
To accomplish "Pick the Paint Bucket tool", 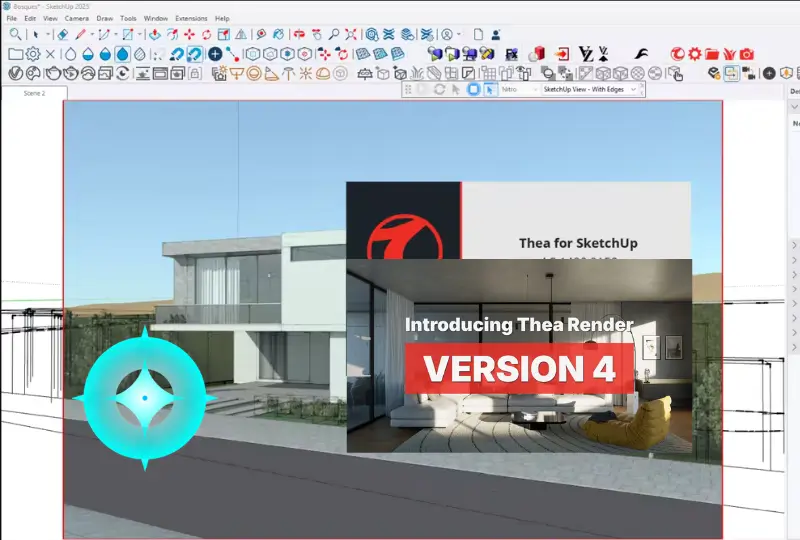I will pyautogui.click(x=278, y=35).
